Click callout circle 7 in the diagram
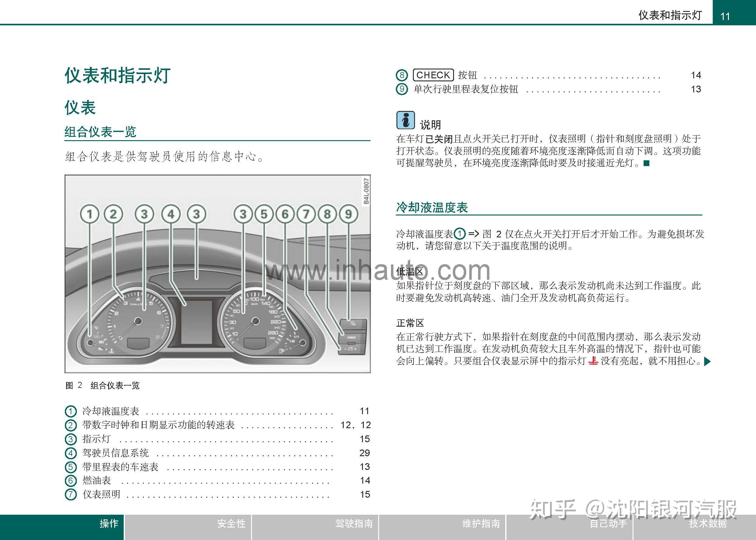Image resolution: width=756 pixels, height=540 pixels. point(306,214)
